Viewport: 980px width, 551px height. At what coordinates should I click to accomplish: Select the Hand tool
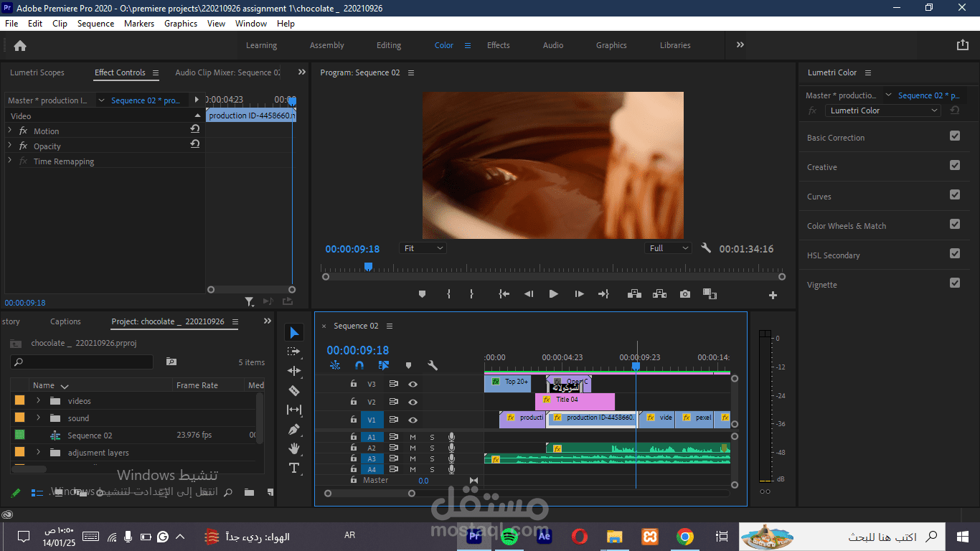(294, 448)
